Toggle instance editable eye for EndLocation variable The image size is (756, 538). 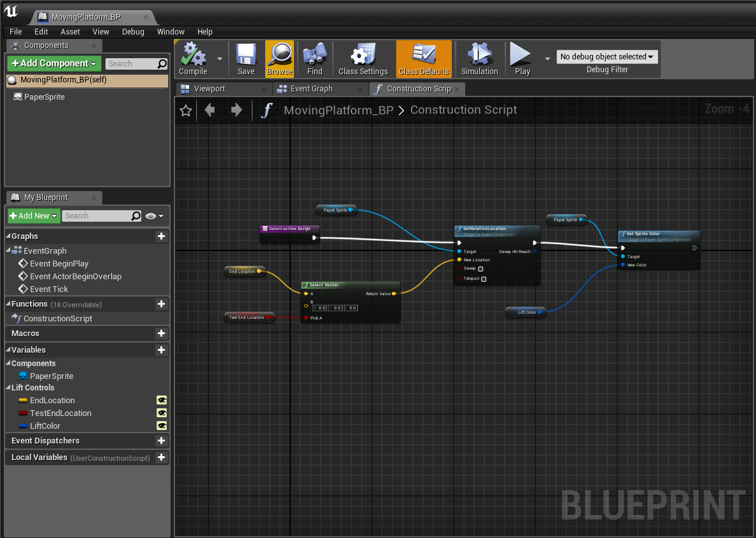(x=162, y=400)
